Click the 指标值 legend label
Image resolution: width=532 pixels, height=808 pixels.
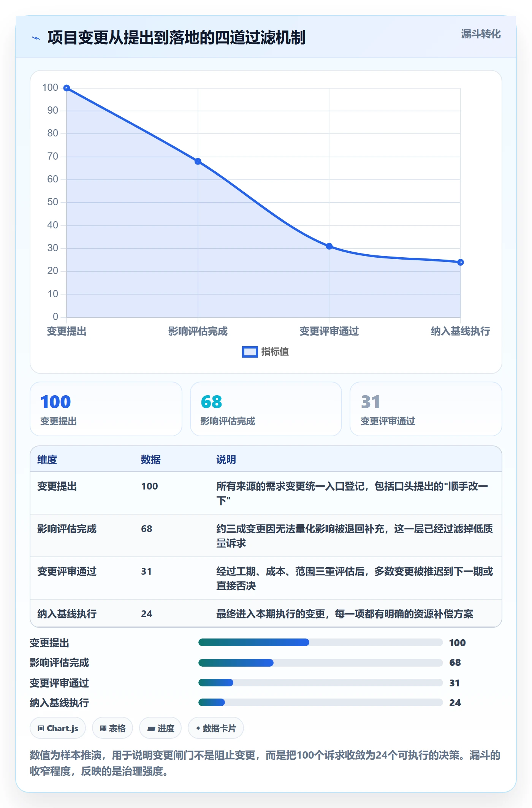pos(275,352)
